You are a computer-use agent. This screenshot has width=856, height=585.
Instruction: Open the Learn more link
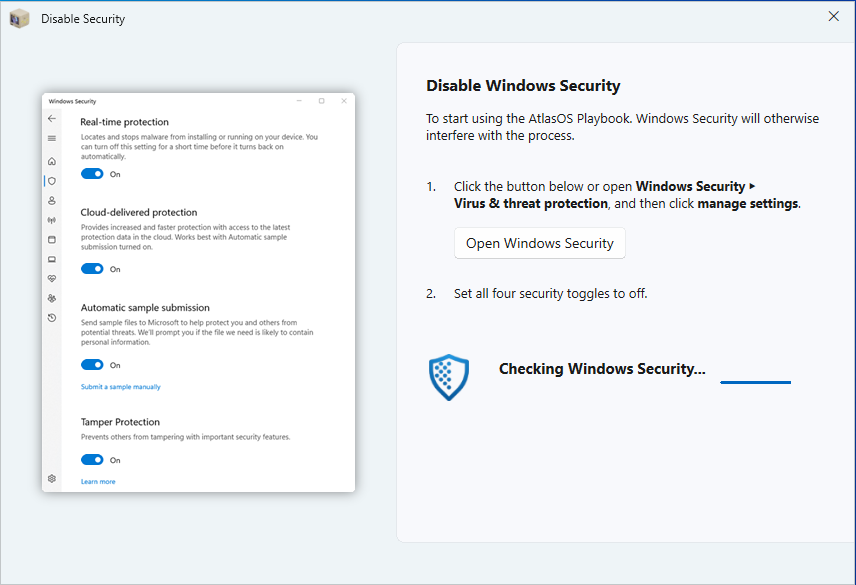click(98, 482)
